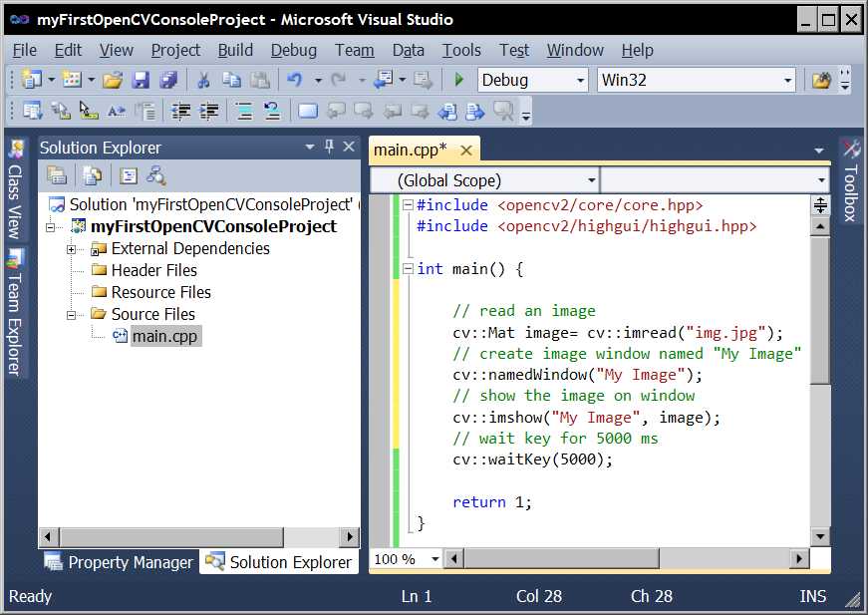Collapse the Source Files folder

click(72, 316)
